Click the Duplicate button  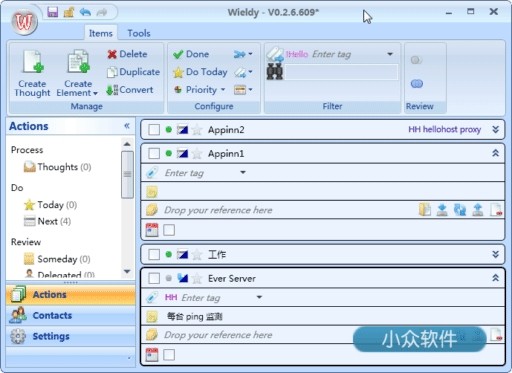point(133,72)
